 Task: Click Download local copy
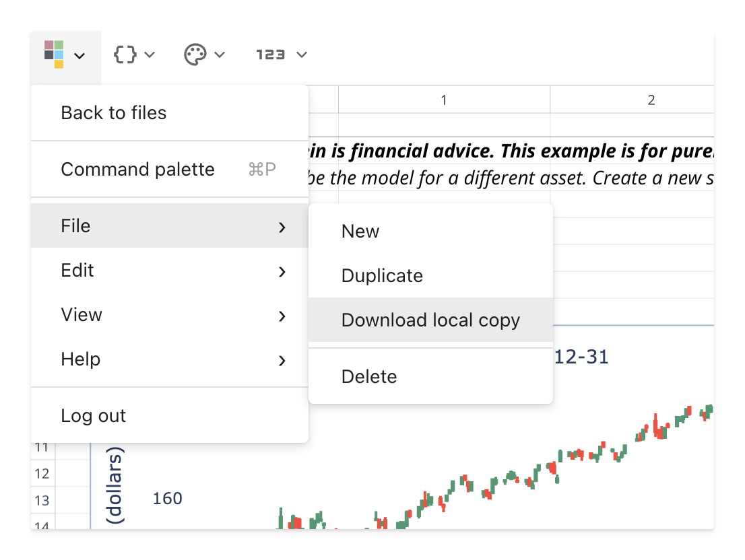[x=430, y=320]
